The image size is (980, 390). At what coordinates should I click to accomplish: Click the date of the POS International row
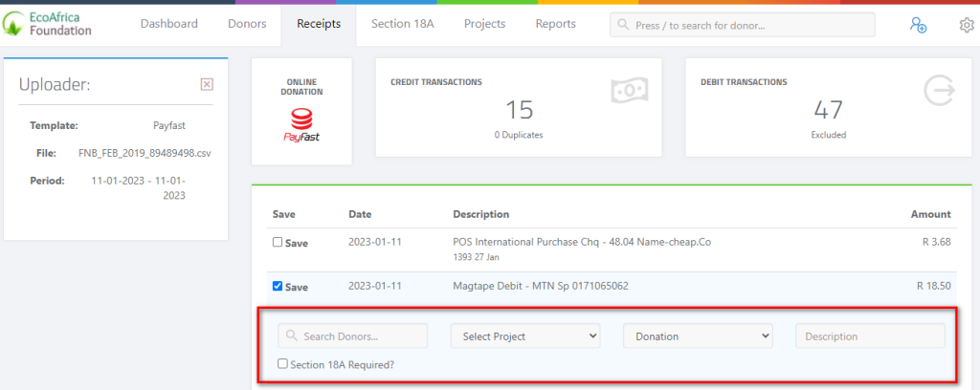[x=374, y=242]
